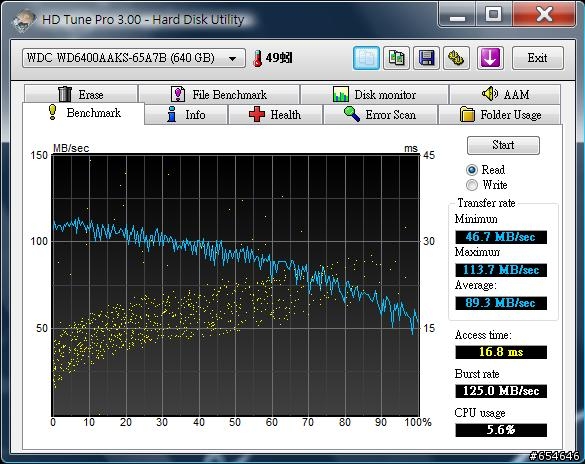The width and height of the screenshot is (585, 464).
Task: Switch to the AAM tab
Action: point(505,94)
